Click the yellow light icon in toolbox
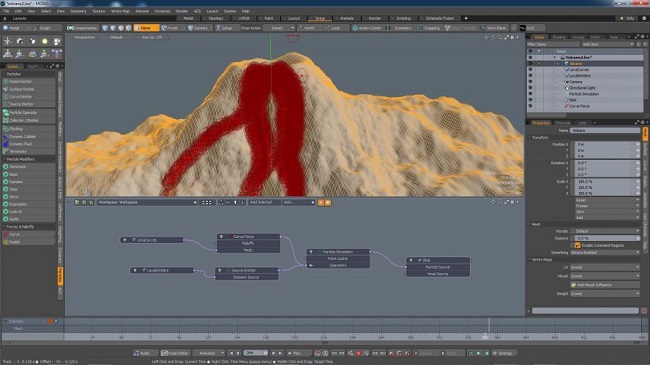The image size is (650, 365). [x=44, y=41]
